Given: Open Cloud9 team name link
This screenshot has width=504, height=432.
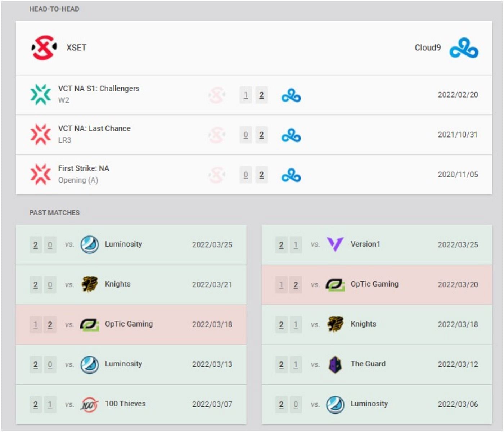Looking at the screenshot, I should pos(428,48).
